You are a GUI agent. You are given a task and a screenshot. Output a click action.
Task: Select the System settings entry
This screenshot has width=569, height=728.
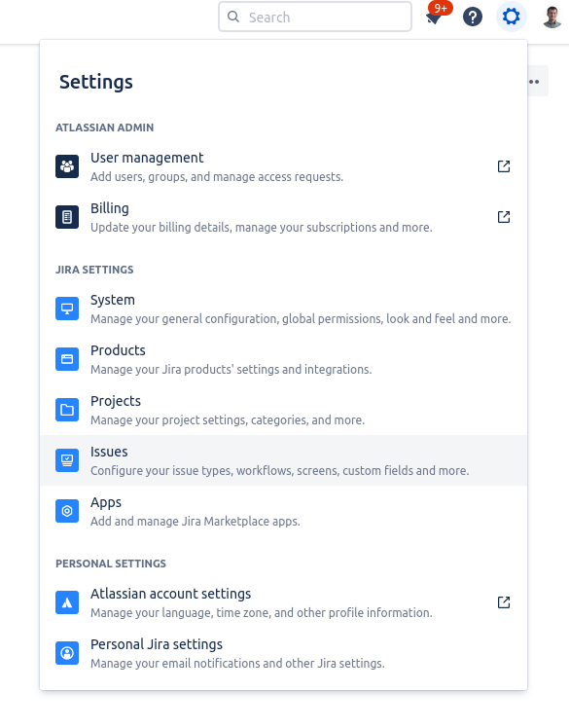click(x=283, y=309)
